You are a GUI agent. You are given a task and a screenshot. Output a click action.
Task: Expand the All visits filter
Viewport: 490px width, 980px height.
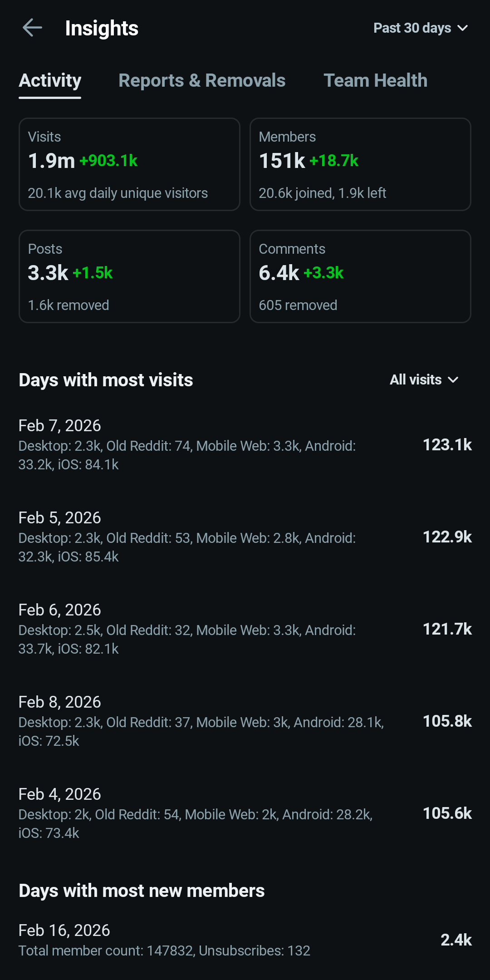coord(424,379)
